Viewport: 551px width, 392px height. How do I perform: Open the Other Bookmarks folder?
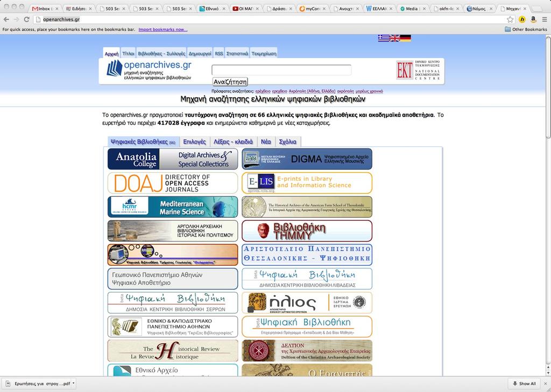[526, 30]
